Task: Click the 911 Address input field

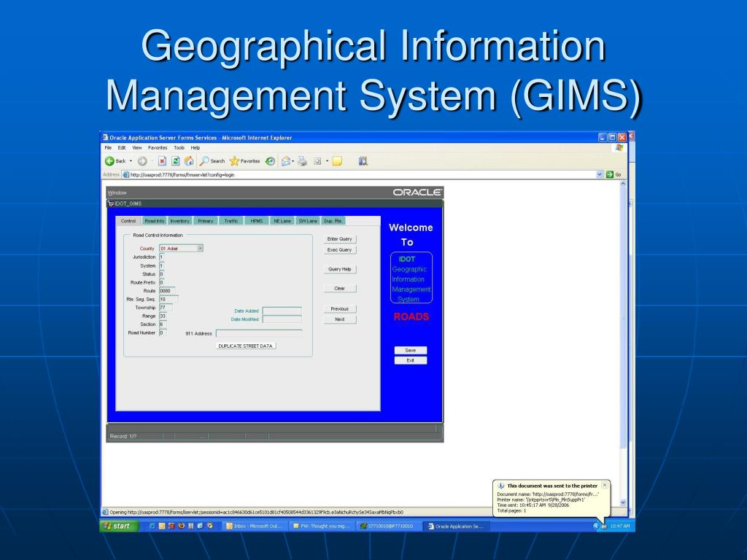Action: pos(259,333)
